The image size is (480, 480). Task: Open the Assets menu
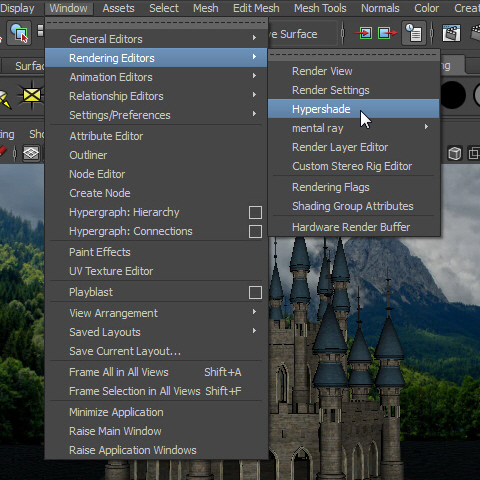118,8
